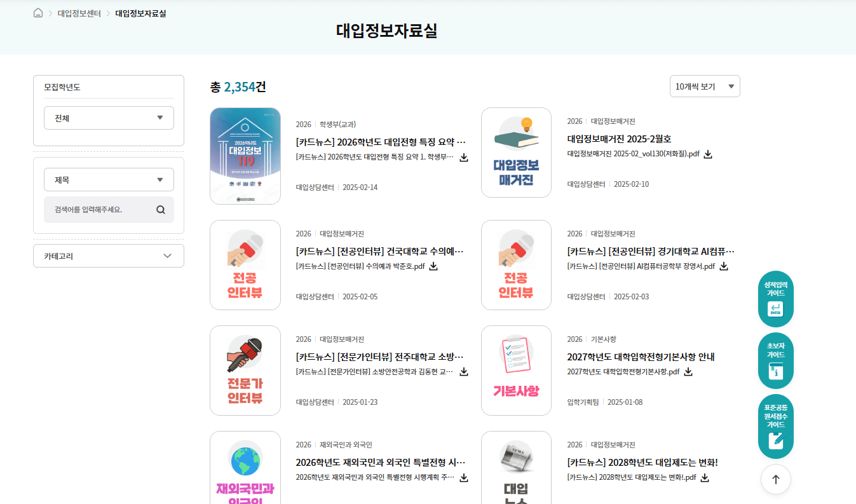Download the 수의예과 박준호 interview PDF
Image resolution: width=856 pixels, height=504 pixels.
(x=433, y=266)
